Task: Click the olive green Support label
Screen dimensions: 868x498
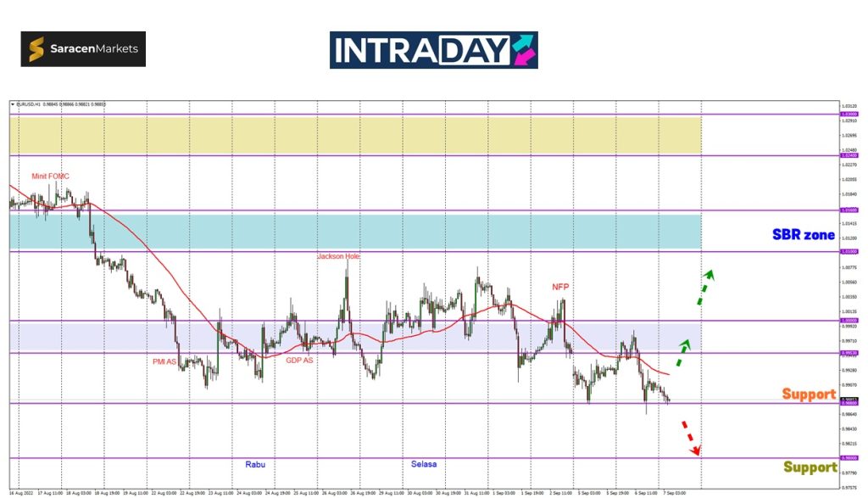Action: point(810,467)
